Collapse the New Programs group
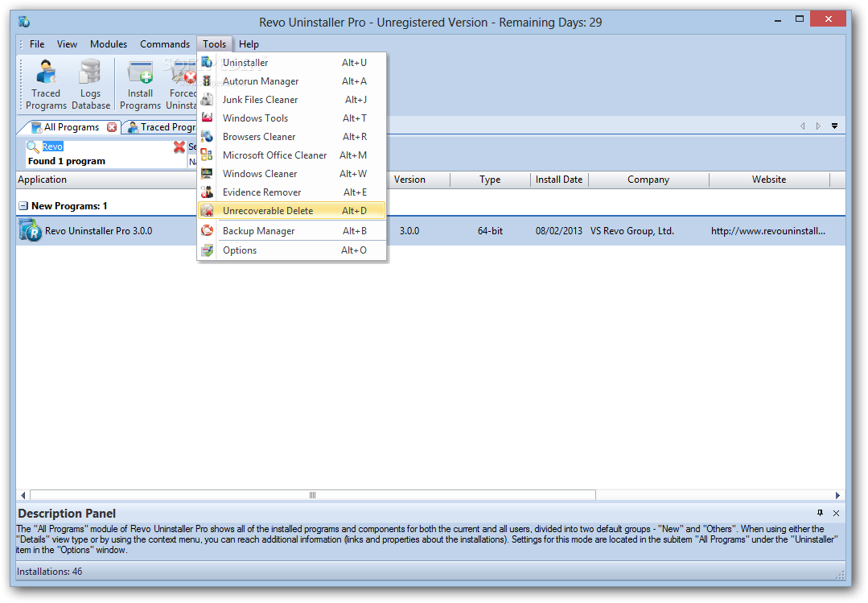 (23, 206)
